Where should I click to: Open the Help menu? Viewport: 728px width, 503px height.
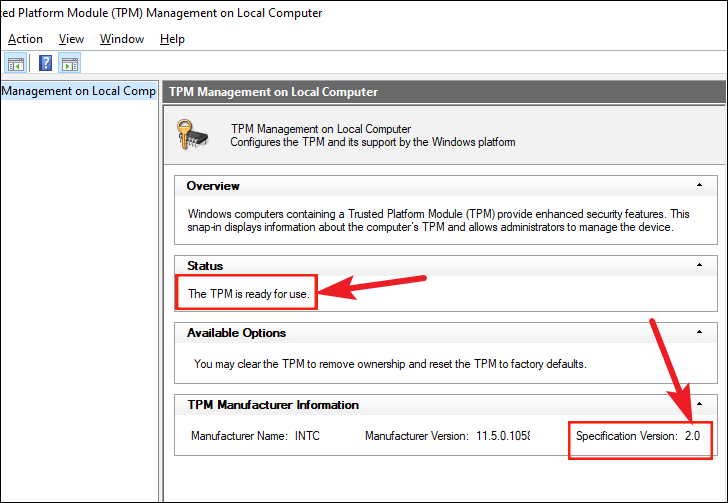(x=172, y=39)
